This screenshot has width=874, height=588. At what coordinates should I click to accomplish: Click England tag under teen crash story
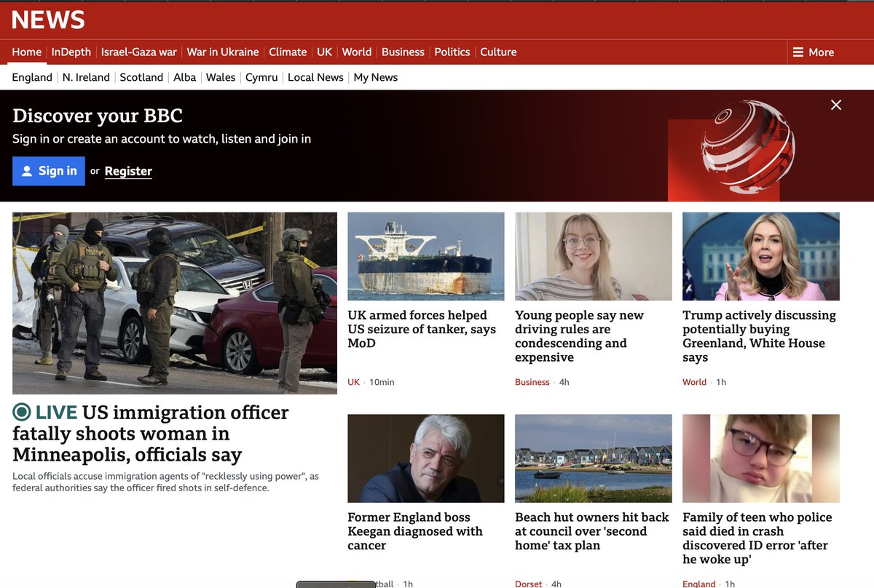click(x=699, y=584)
